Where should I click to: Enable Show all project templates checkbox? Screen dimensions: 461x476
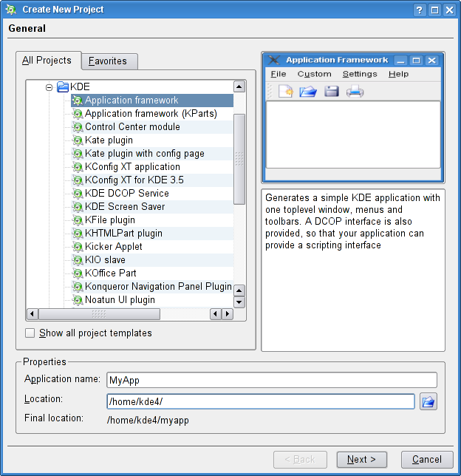click(x=30, y=333)
